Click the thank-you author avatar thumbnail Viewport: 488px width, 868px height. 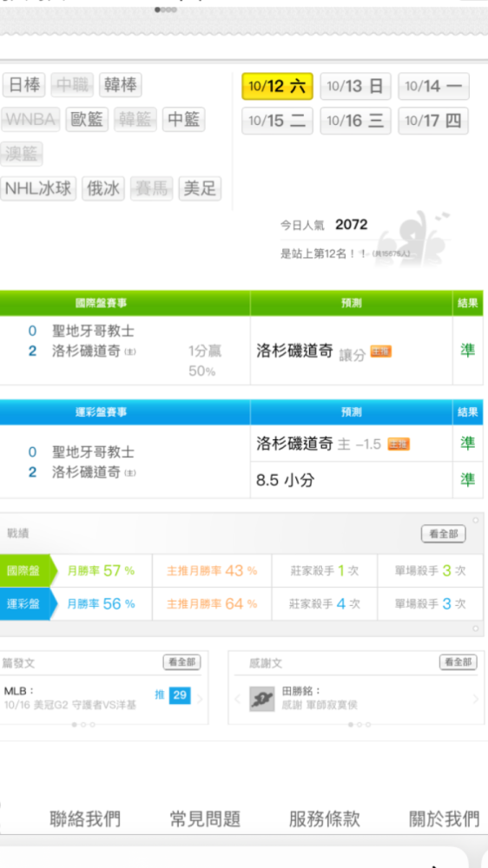coord(262,699)
